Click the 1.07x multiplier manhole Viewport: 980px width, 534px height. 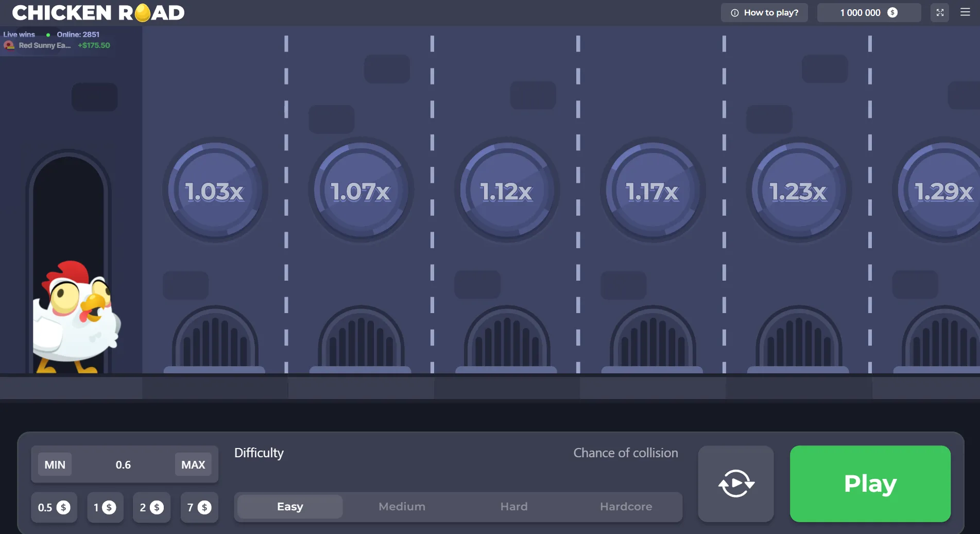(x=360, y=191)
